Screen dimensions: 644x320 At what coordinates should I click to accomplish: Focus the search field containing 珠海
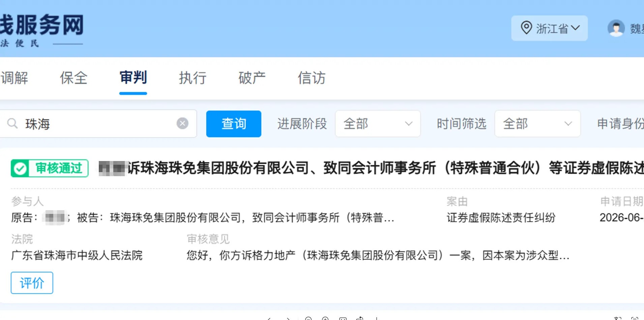tap(98, 124)
